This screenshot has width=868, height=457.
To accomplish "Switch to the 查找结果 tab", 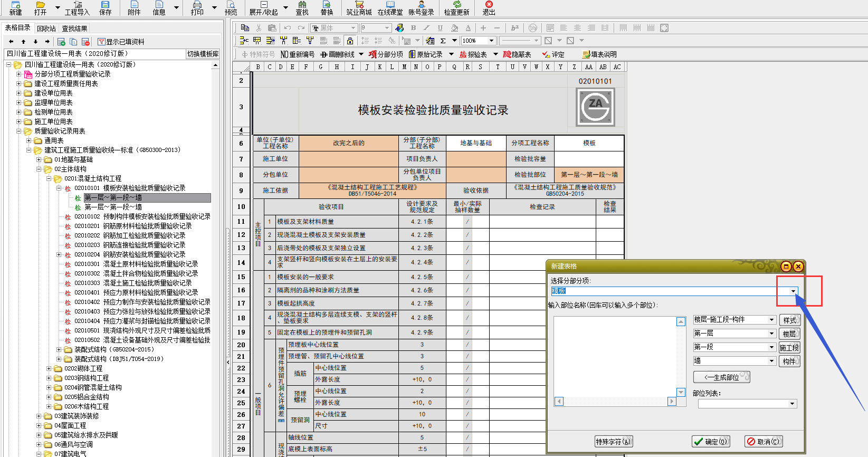I will tap(75, 28).
